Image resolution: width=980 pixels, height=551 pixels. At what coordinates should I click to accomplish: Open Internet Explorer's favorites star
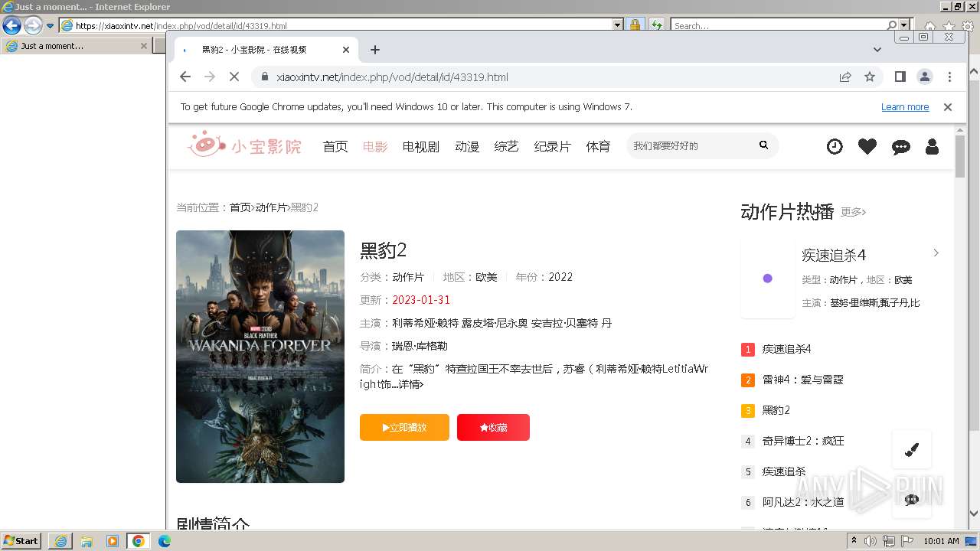[949, 25]
